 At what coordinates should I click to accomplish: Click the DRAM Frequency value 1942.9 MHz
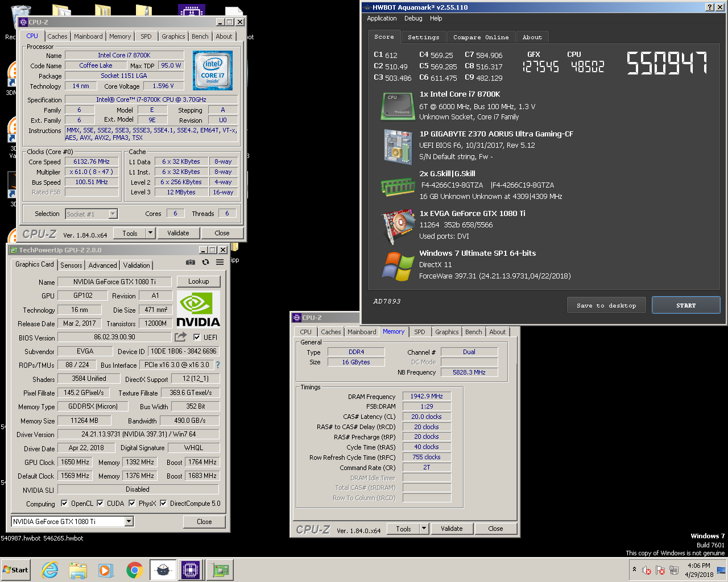[427, 396]
